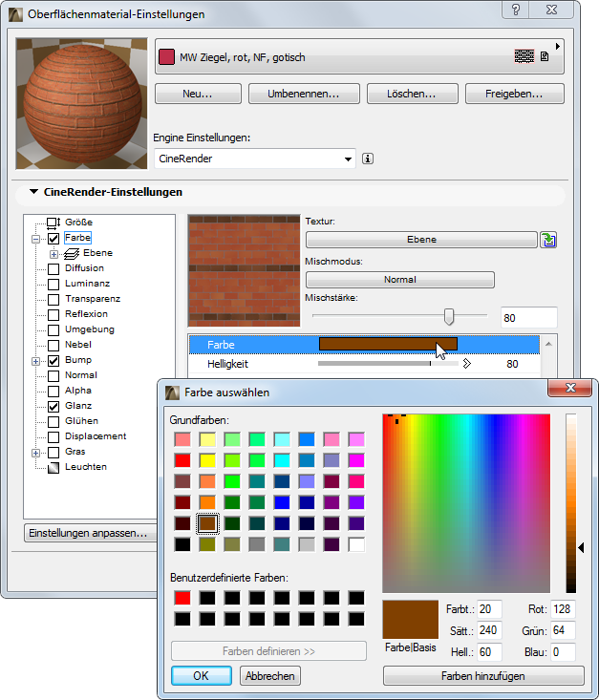Uncheck the Farbe channel checkbox
Viewport: 599px width, 700px height.
(x=53, y=239)
